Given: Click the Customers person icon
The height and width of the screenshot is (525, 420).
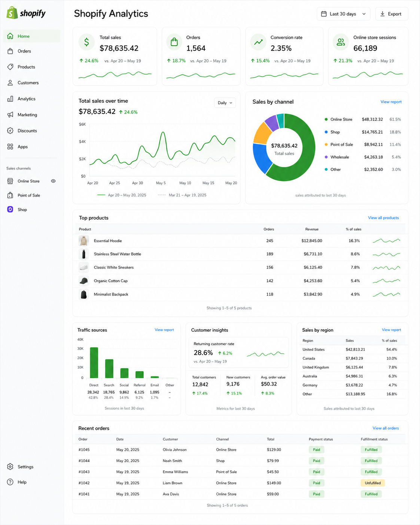Looking at the screenshot, I should [10, 83].
